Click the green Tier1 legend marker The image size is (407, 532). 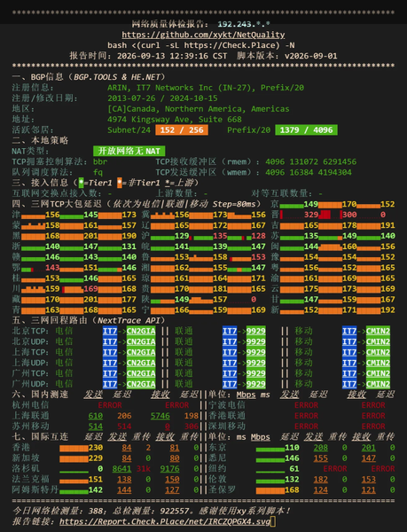point(81,183)
